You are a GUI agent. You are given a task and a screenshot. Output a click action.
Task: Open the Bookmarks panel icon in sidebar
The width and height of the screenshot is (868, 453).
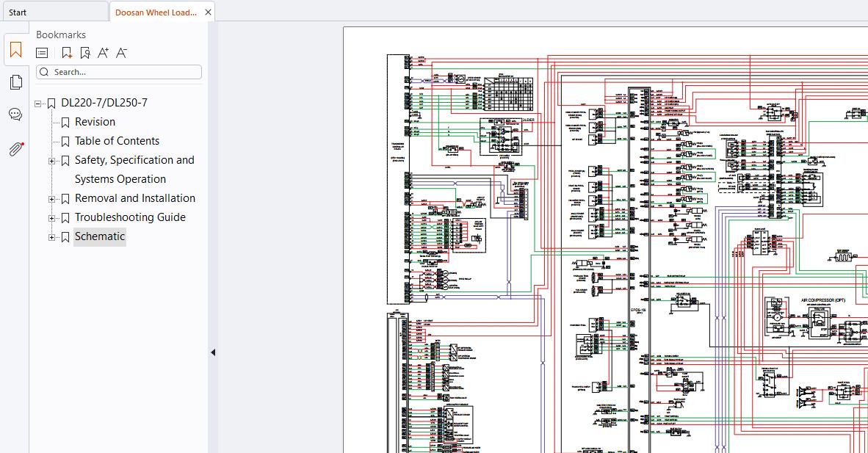click(15, 51)
